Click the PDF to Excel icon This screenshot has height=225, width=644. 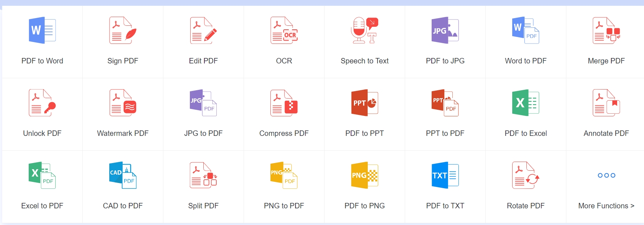click(526, 103)
